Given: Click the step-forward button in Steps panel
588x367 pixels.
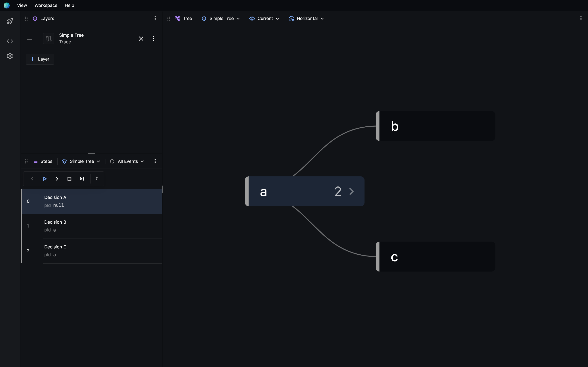Looking at the screenshot, I should tap(57, 179).
